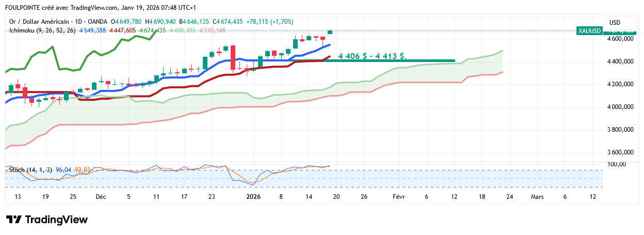Click the Févr date axis label
Image resolution: width=644 pixels, height=235 pixels.
click(x=399, y=197)
